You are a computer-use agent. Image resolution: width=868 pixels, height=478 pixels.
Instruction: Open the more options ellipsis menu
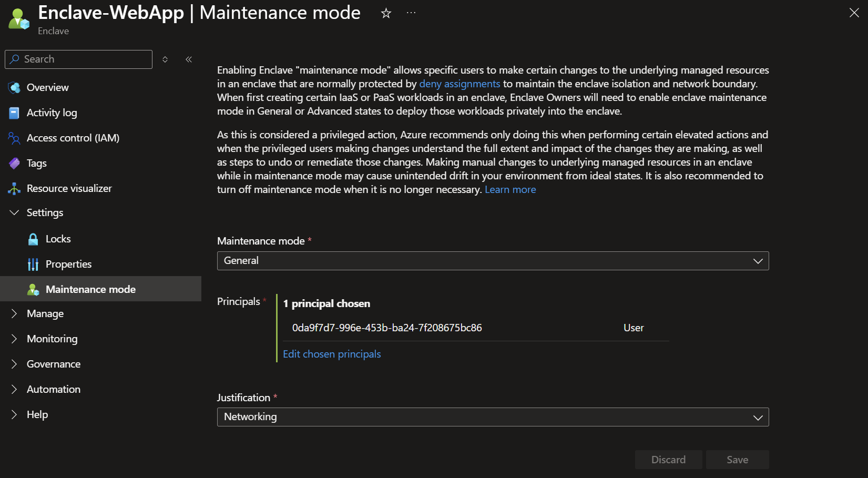click(411, 13)
